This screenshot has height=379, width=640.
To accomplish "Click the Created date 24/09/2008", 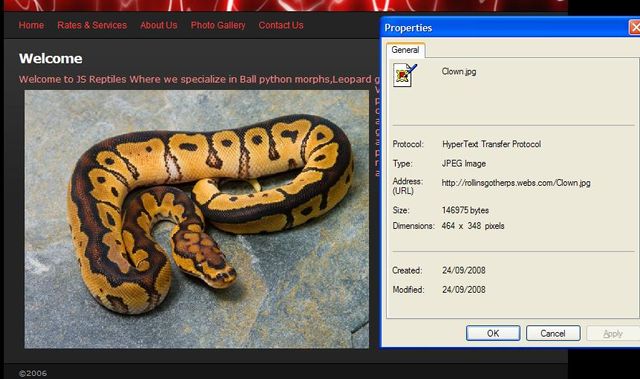I will pos(464,270).
